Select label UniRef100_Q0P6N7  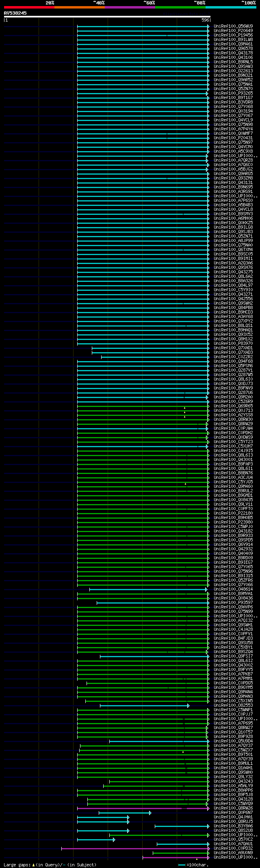[233, 812]
